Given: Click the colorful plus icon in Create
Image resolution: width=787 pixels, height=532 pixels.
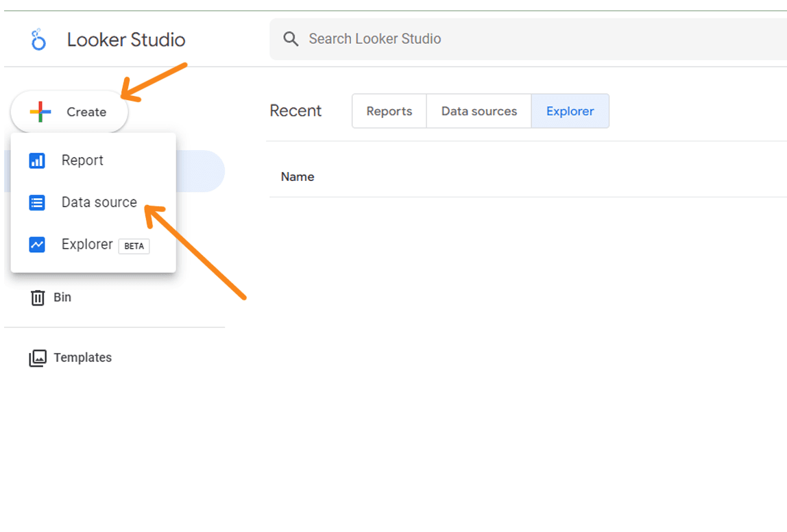Looking at the screenshot, I should [x=40, y=112].
